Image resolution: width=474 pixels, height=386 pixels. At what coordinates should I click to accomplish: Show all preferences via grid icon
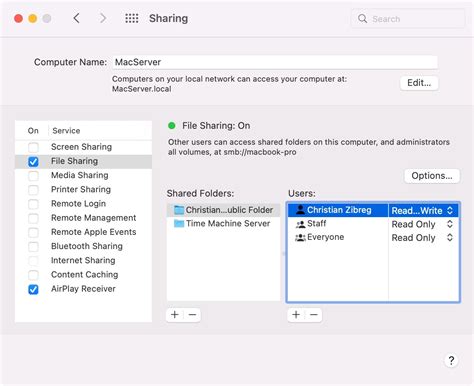coord(132,18)
